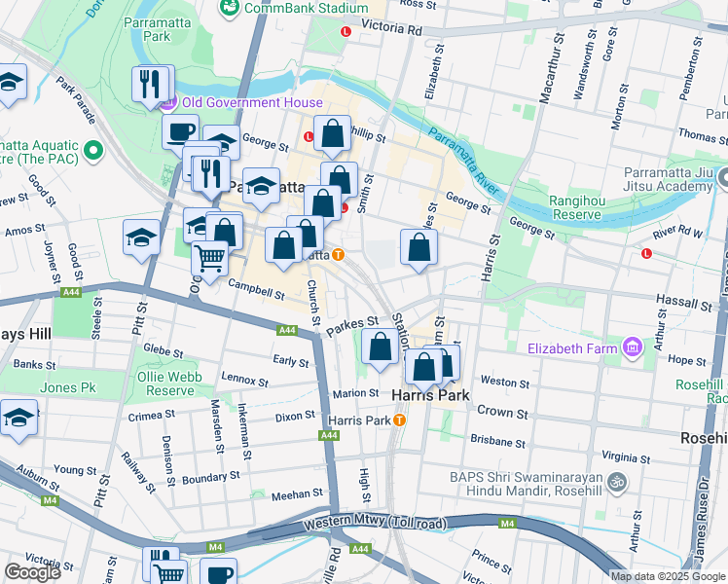Select the Western Mtwy (Toll road) label
The width and height of the screenshot is (728, 584).
[x=375, y=522]
